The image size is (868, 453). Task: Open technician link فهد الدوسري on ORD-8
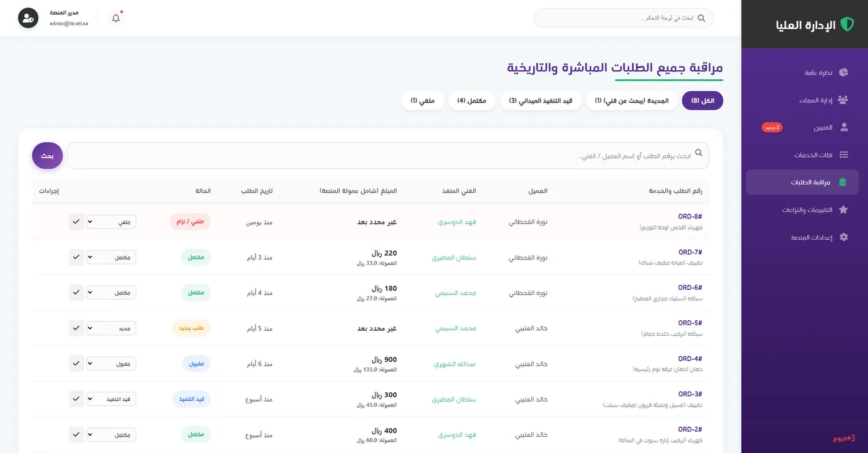(457, 222)
